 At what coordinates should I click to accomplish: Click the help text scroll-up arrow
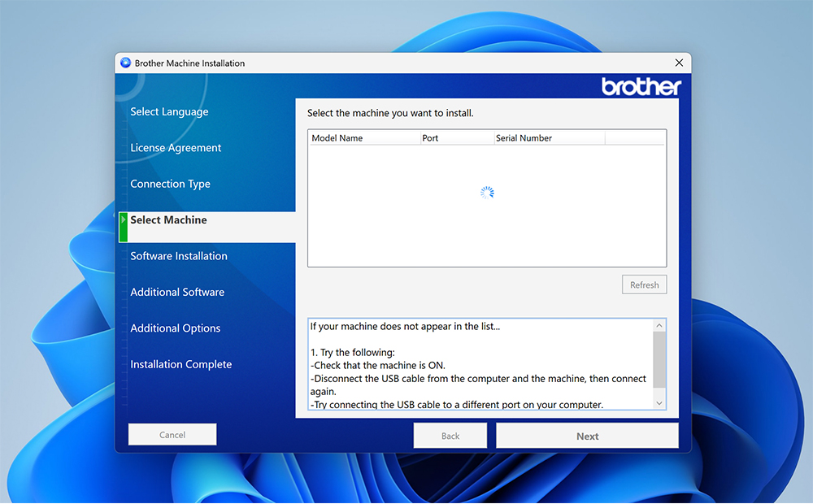pos(659,326)
